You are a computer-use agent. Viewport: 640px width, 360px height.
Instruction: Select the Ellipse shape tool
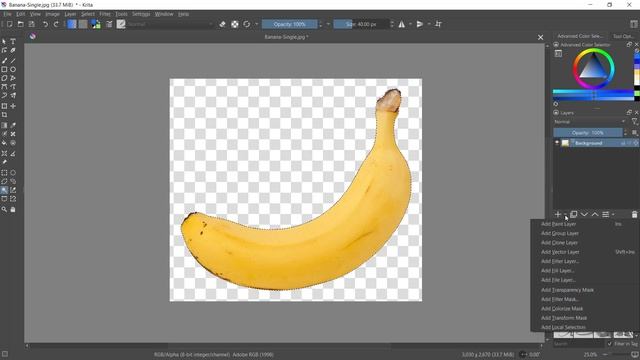click(x=13, y=69)
